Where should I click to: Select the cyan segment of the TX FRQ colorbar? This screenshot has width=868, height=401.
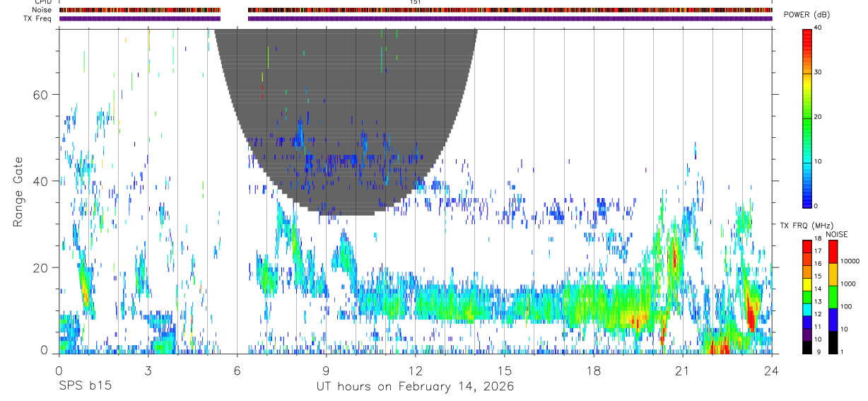click(807, 309)
